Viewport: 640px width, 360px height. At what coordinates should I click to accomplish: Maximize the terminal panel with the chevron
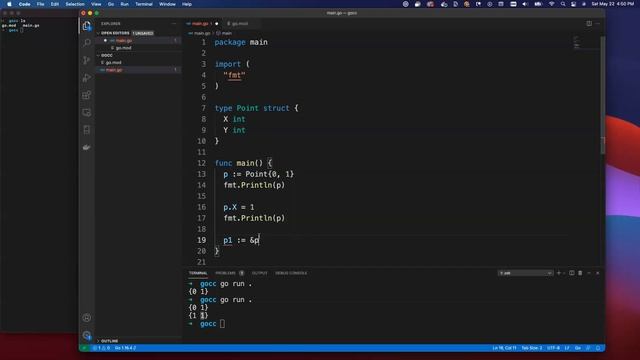click(x=589, y=273)
